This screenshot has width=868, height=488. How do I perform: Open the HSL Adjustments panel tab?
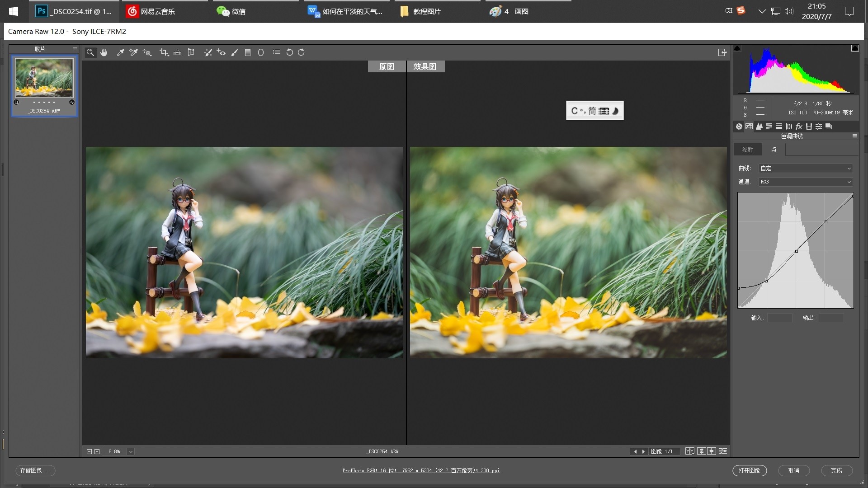pos(769,127)
